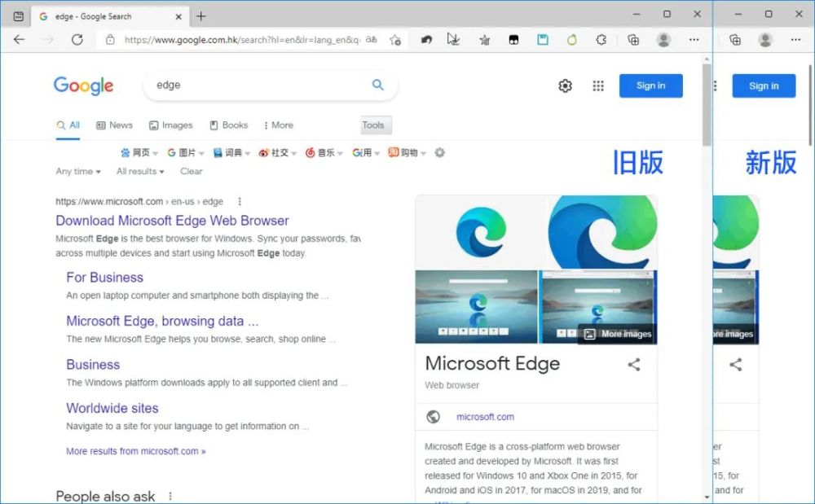
Task: Click the teal floppy-disk extension icon
Action: 543,39
